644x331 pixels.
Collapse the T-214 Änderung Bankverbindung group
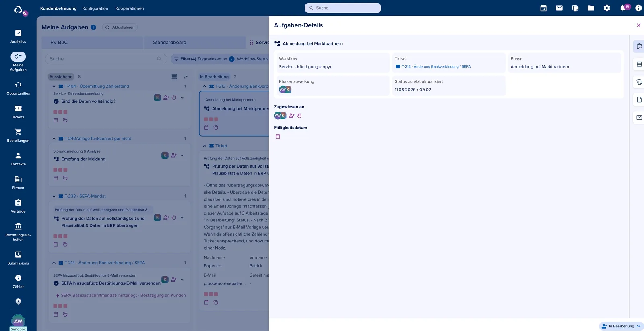pos(54,263)
